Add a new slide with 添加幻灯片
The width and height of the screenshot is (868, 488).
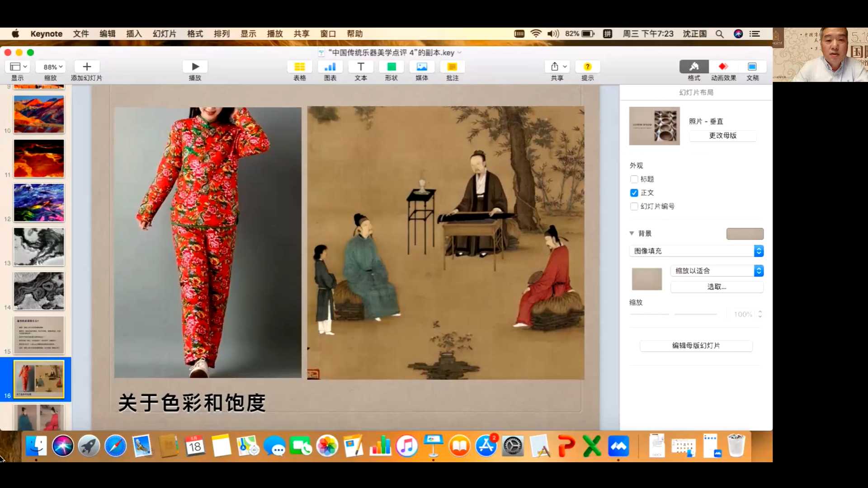(87, 67)
